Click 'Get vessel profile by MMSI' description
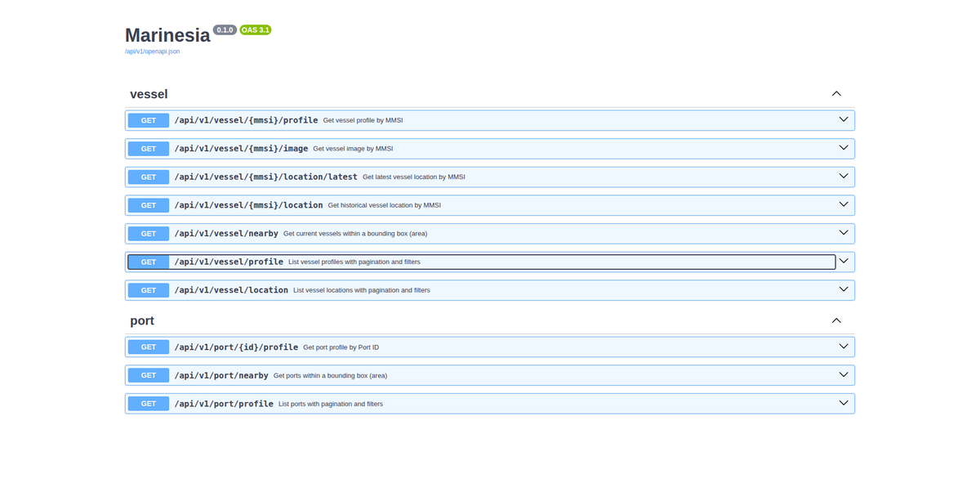The image size is (980, 488). point(363,120)
